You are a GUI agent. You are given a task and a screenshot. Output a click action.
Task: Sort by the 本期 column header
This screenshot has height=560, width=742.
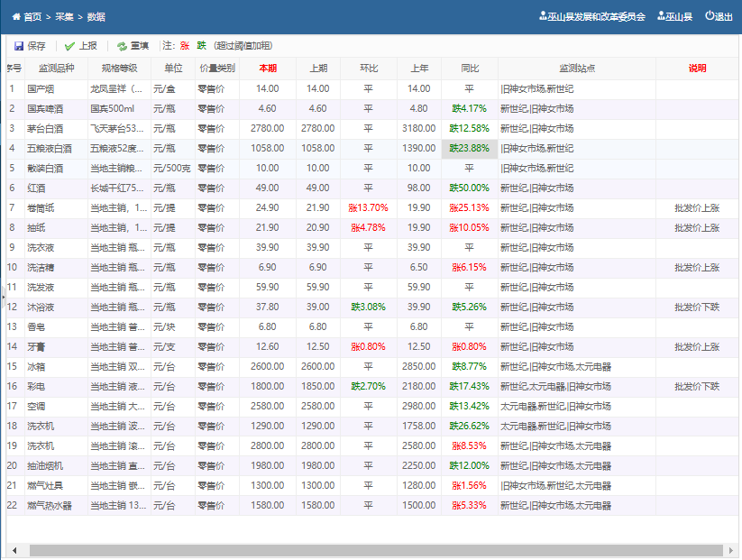coord(268,69)
